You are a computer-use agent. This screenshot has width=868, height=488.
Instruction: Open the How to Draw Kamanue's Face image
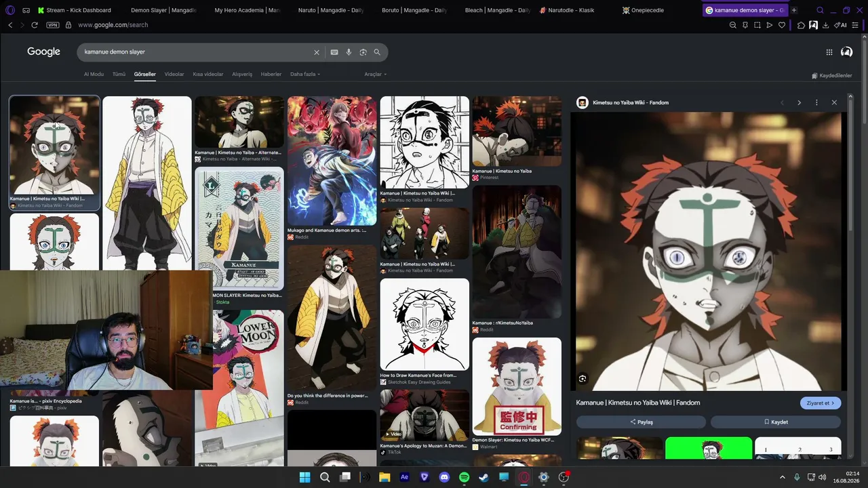point(425,324)
